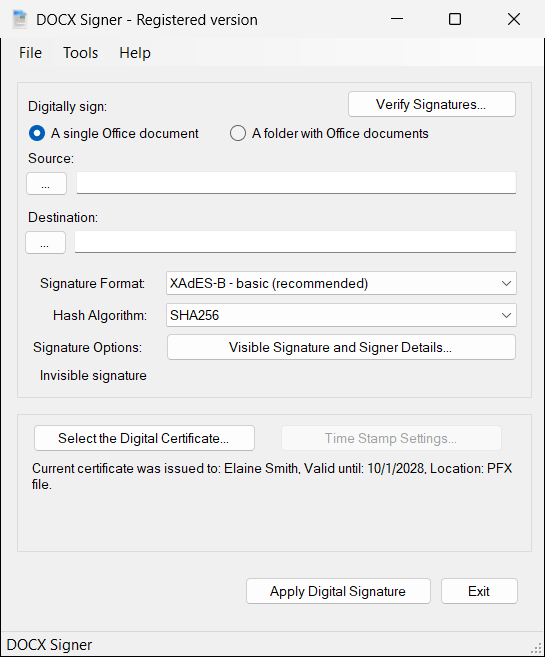Maximize the DOCX Signer window
Image resolution: width=545 pixels, height=657 pixels.
coord(455,19)
